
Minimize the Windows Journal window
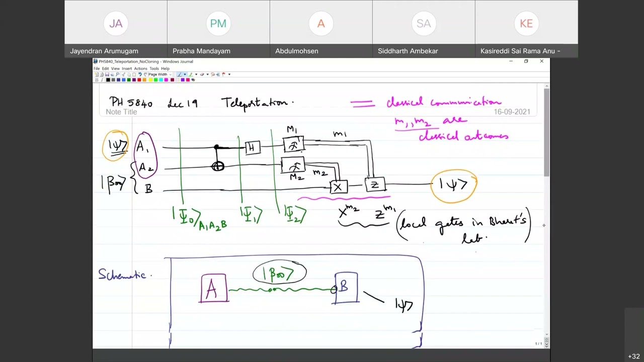511,61
